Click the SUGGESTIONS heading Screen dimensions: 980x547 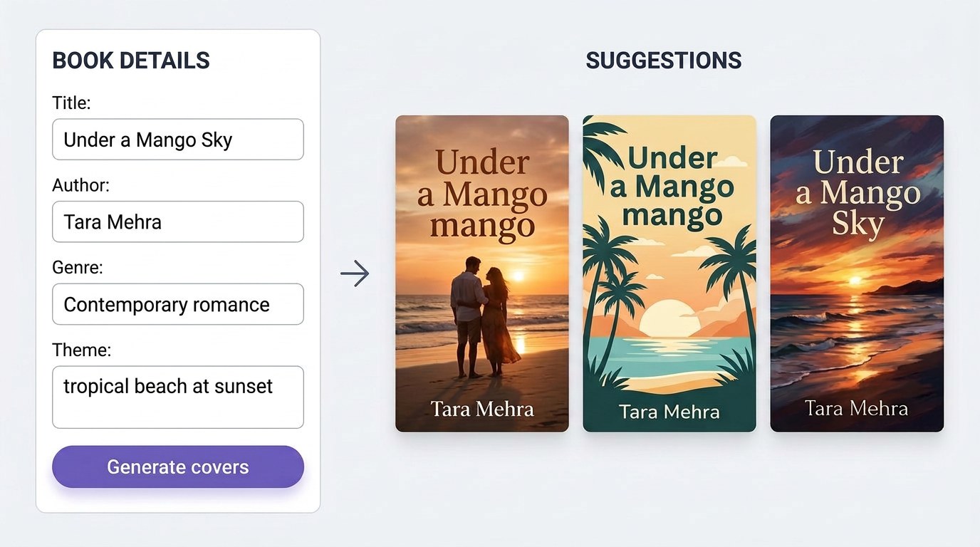pos(664,61)
